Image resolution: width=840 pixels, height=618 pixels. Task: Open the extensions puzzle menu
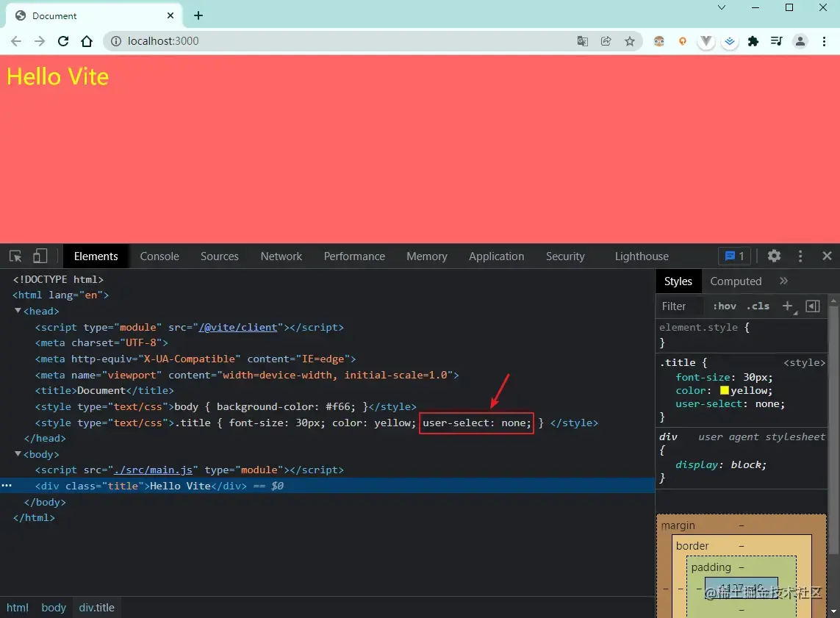[753, 41]
